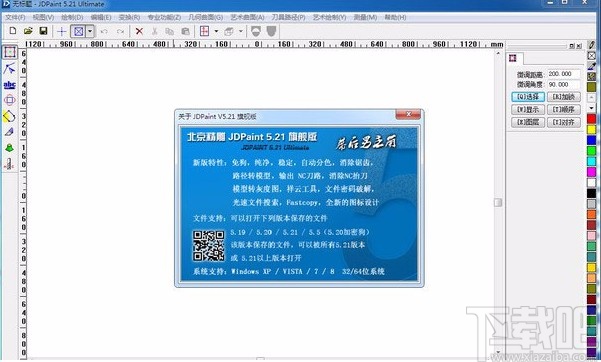This screenshot has width=601, height=362.
Task: Open dropdown next to red grid icon
Action: (x=216, y=31)
